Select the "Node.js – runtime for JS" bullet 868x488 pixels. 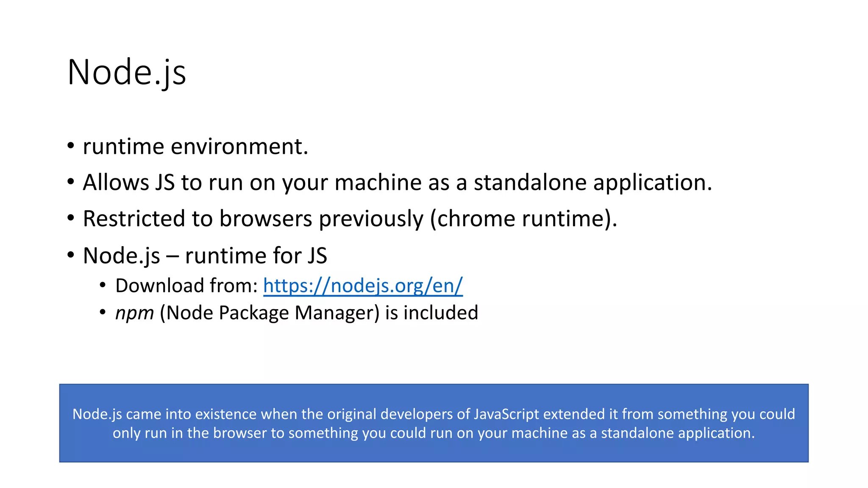[205, 256]
